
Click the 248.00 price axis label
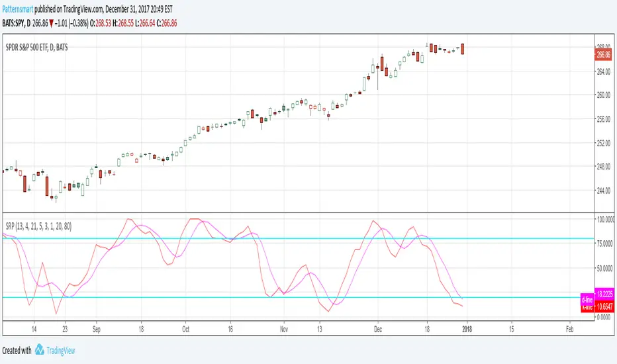(603, 167)
